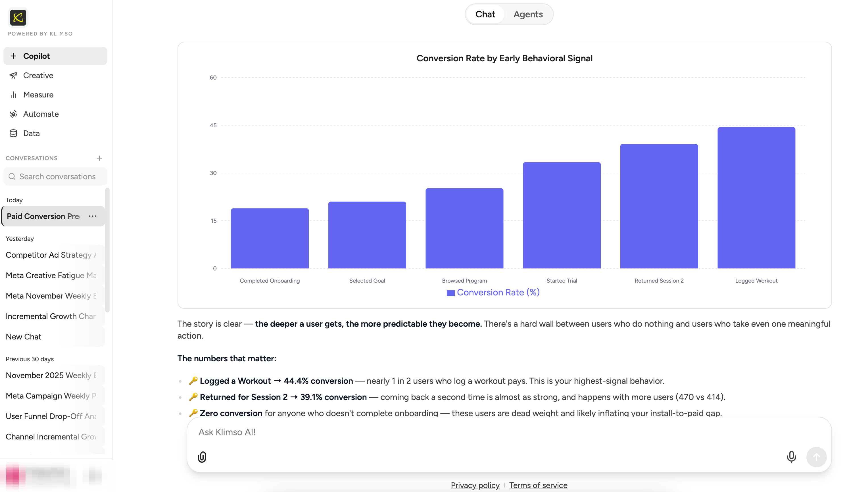Click the 'Previous 30 days' group label
This screenshot has width=868, height=492.
[30, 359]
